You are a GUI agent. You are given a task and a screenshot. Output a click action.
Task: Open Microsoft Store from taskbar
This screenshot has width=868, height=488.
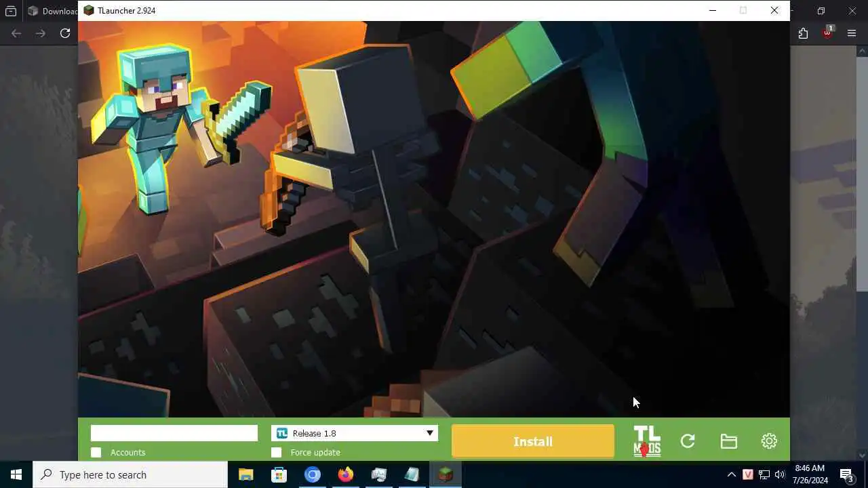[x=279, y=474]
